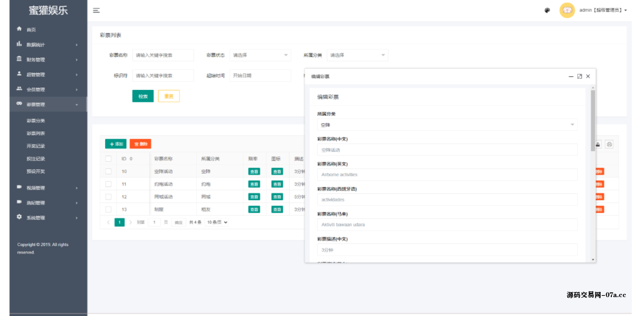This screenshot has height=316, width=644.
Task: View 赔率 for row ID 13
Action: 254,210
